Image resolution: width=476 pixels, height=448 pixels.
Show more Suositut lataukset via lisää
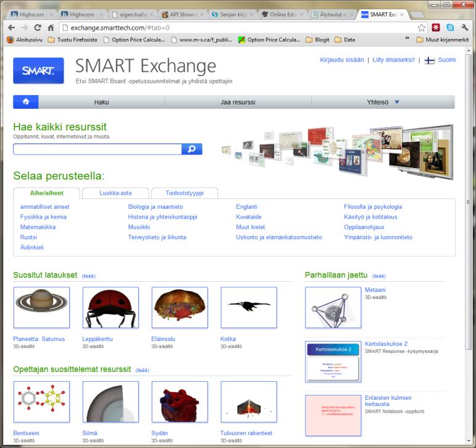89,276
